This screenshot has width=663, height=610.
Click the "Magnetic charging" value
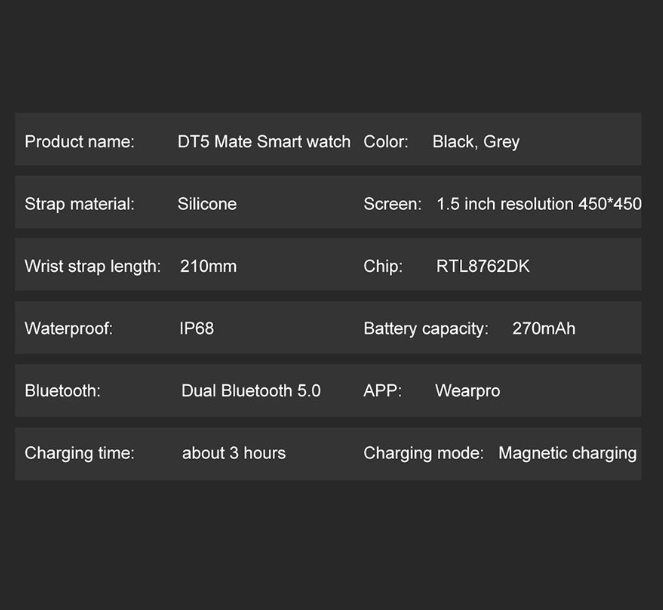point(567,453)
